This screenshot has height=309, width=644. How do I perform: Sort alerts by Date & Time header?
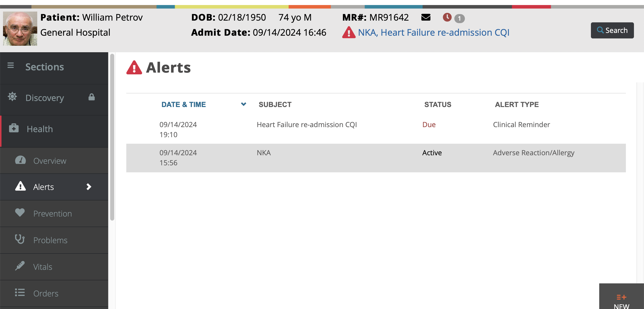[184, 105]
